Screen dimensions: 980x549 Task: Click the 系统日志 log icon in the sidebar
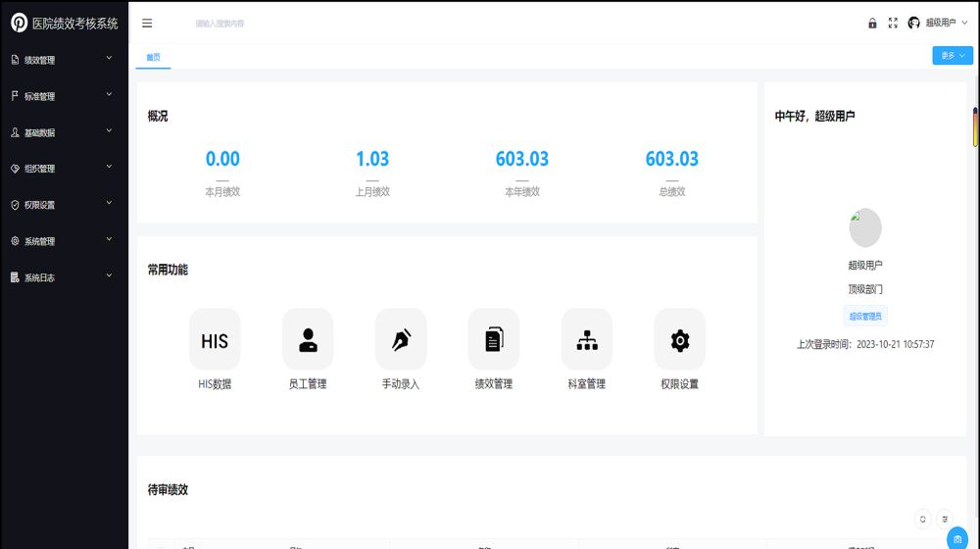pyautogui.click(x=15, y=277)
